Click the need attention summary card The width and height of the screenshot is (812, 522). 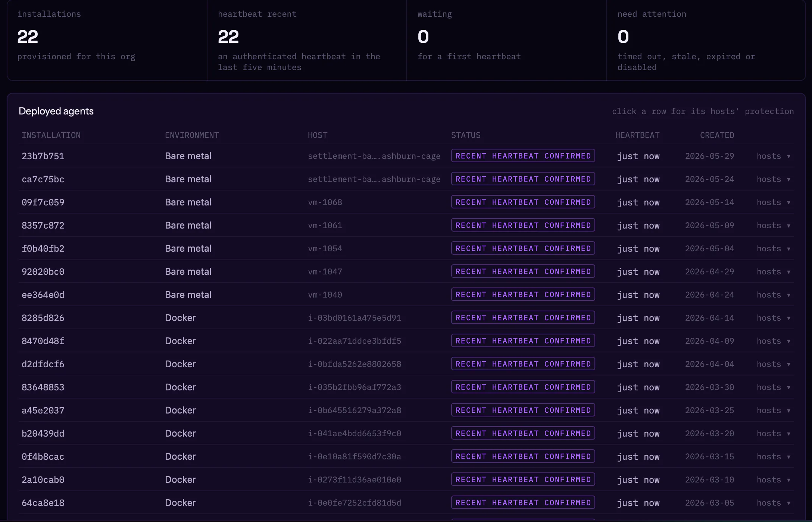(x=706, y=40)
